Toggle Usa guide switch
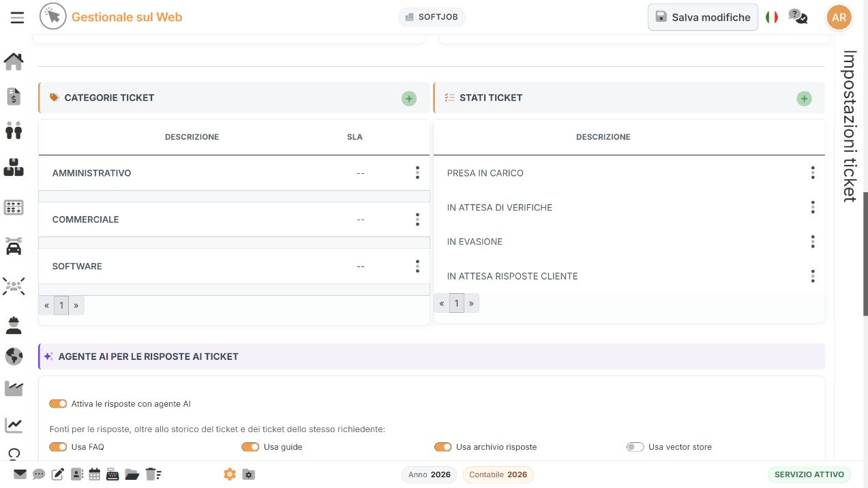Image resolution: width=868 pixels, height=488 pixels. [x=250, y=447]
